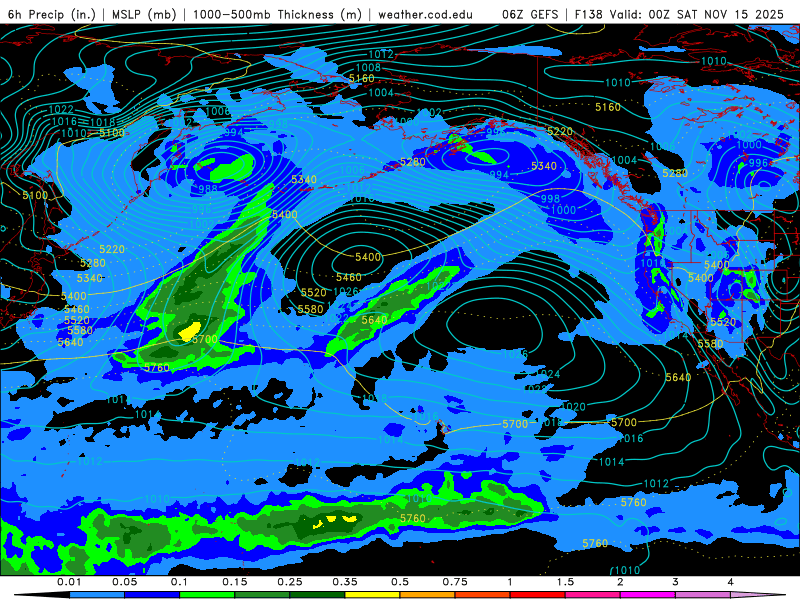Click the '988' low pressure contour label

208,188
